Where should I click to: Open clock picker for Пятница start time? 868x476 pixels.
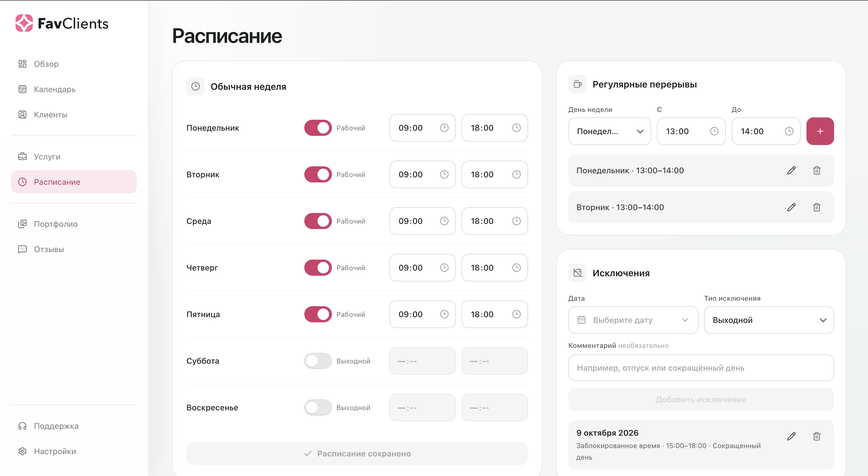point(444,314)
